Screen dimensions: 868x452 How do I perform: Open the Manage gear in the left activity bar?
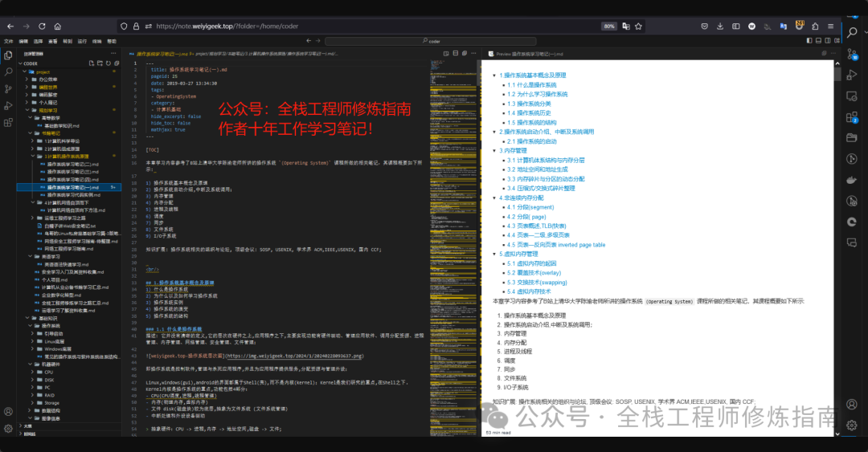[x=8, y=428]
